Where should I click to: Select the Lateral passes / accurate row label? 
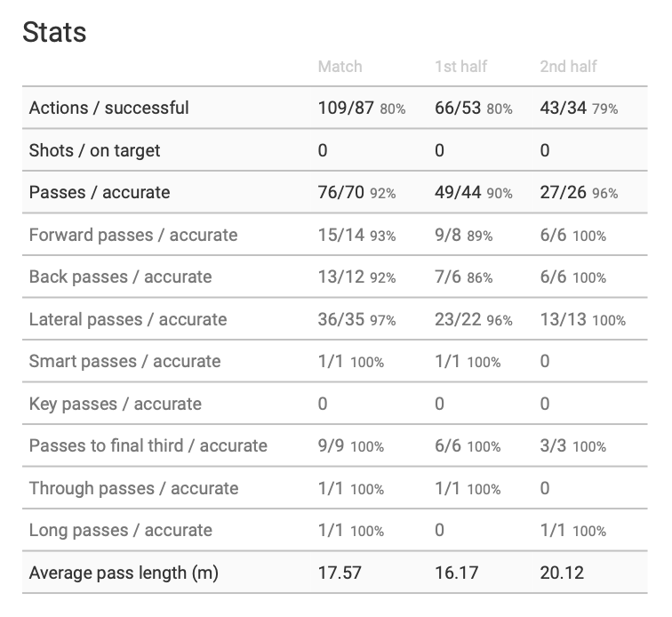point(128,319)
